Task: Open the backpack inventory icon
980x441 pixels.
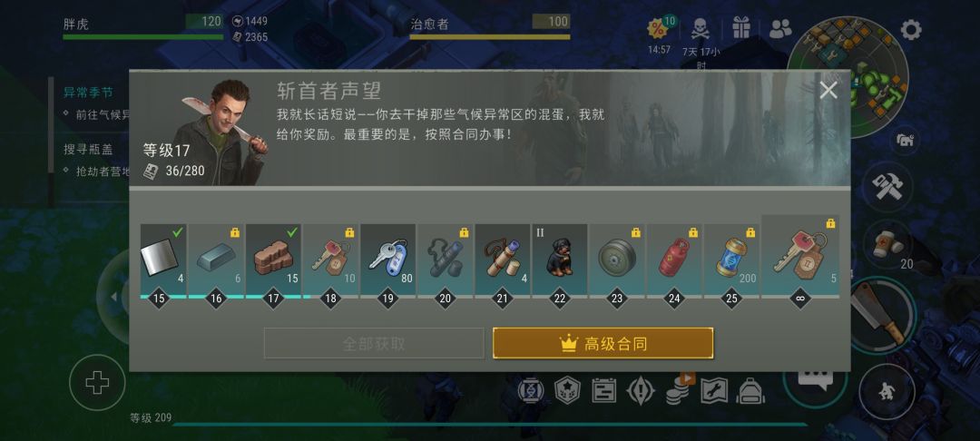Action: [750, 391]
